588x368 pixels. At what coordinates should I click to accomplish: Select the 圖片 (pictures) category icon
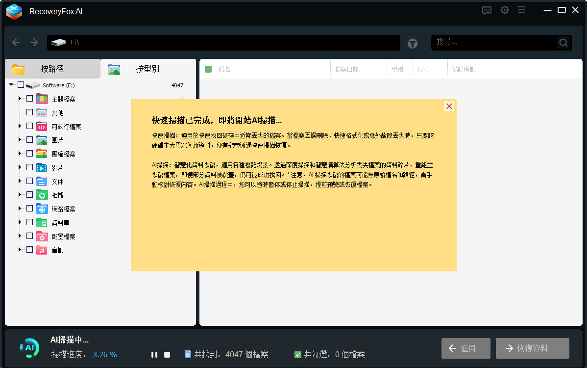(41, 139)
